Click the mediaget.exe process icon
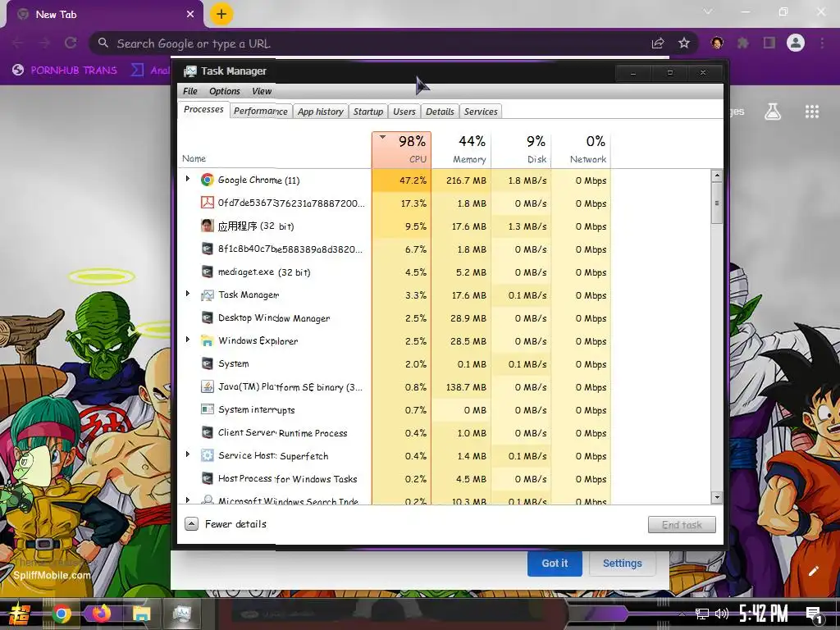This screenshot has height=630, width=840. 207,272
